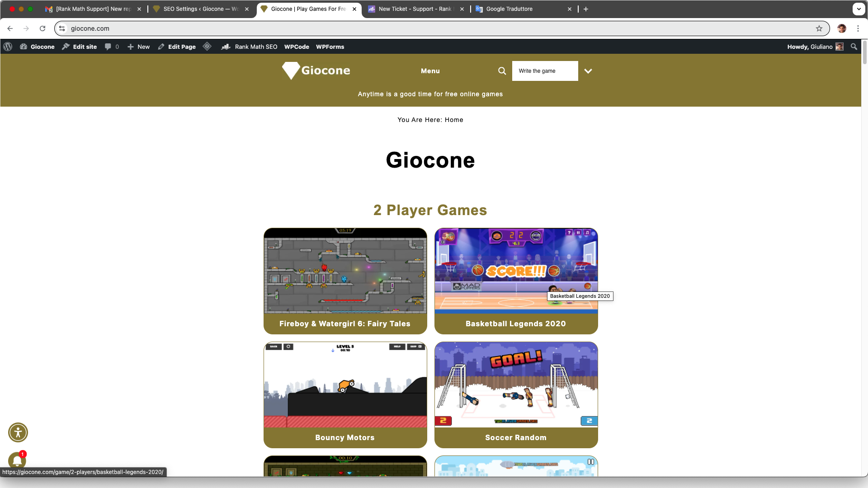Click the diamond-shaped plugin icon in admin bar
The image size is (868, 488).
click(207, 46)
